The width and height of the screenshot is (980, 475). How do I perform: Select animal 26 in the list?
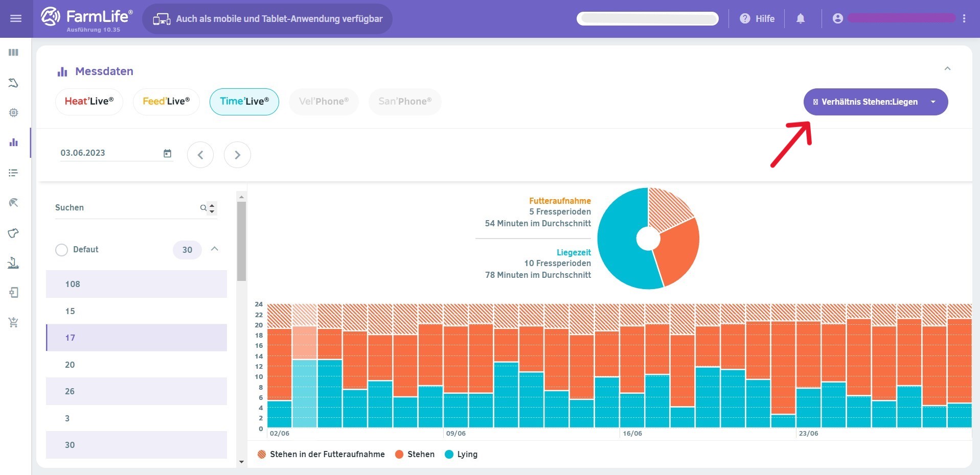click(x=136, y=391)
